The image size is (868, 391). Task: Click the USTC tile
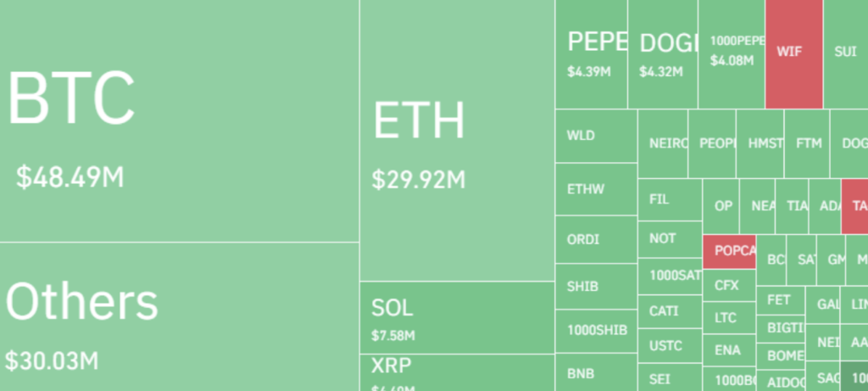[x=670, y=346]
